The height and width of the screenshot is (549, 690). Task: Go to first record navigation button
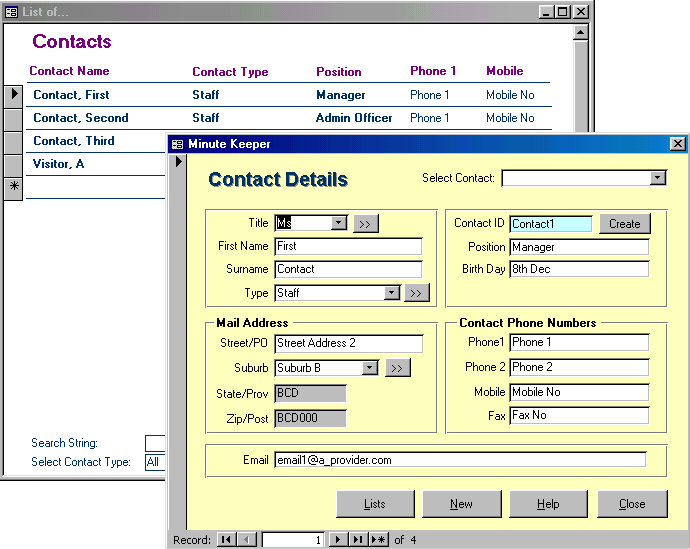(x=226, y=540)
